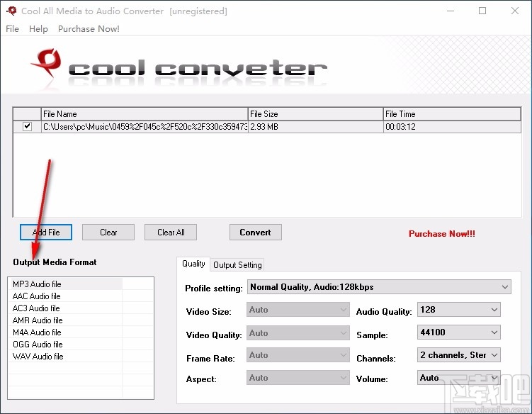
Task: Open the Help menu
Action: coord(38,29)
